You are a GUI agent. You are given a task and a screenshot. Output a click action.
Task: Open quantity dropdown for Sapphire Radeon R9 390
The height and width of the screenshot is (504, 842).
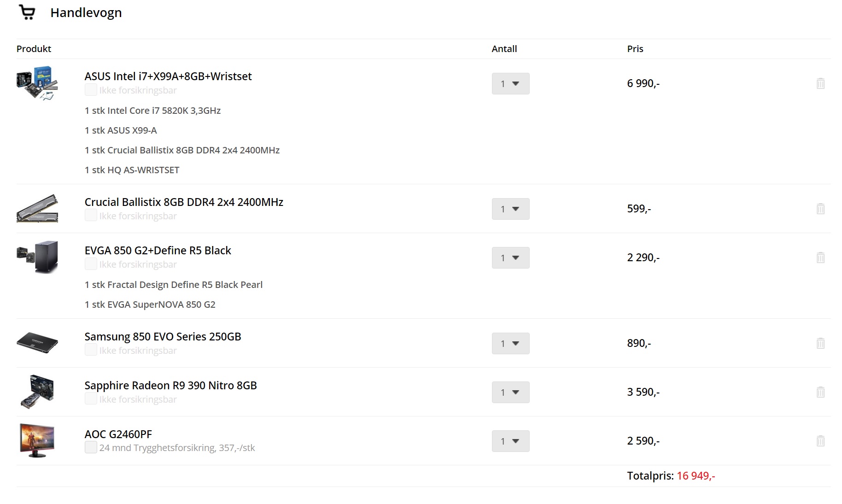click(x=510, y=392)
